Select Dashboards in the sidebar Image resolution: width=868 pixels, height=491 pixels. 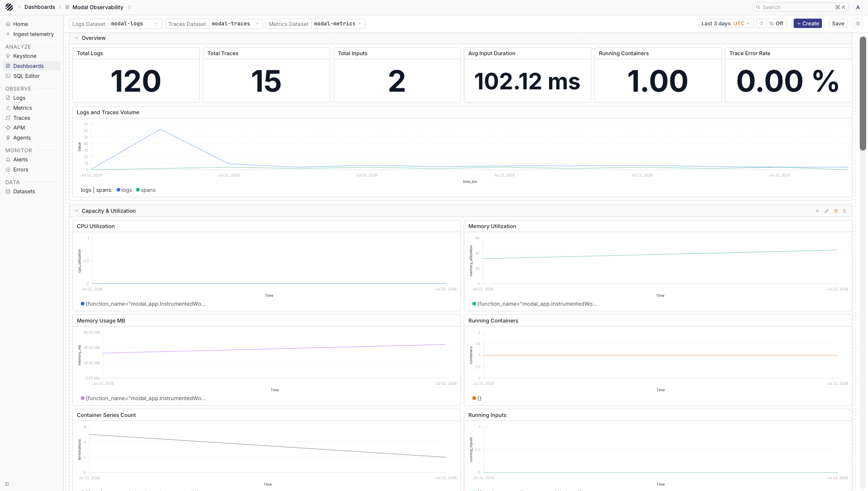[x=31, y=66]
